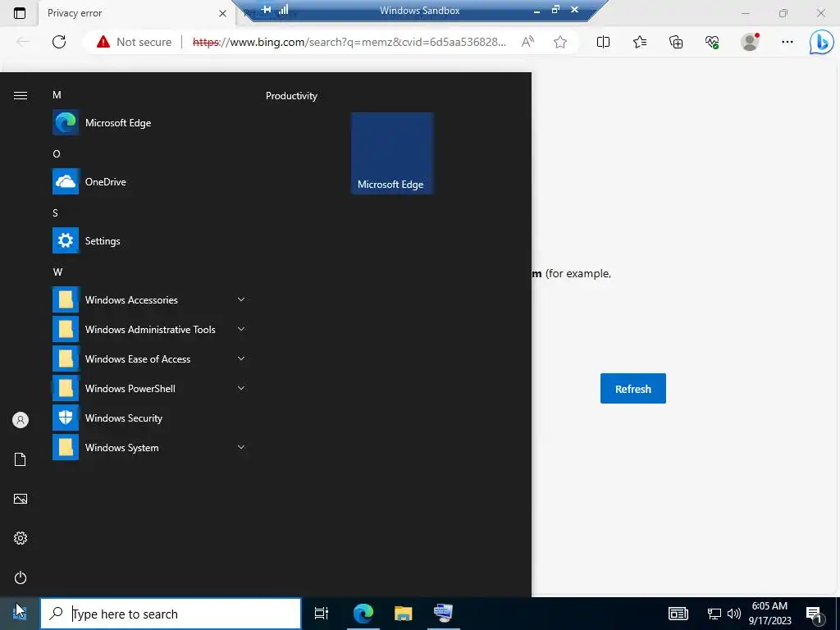
Task: Open Documents from the Start sidebar
Action: click(21, 459)
